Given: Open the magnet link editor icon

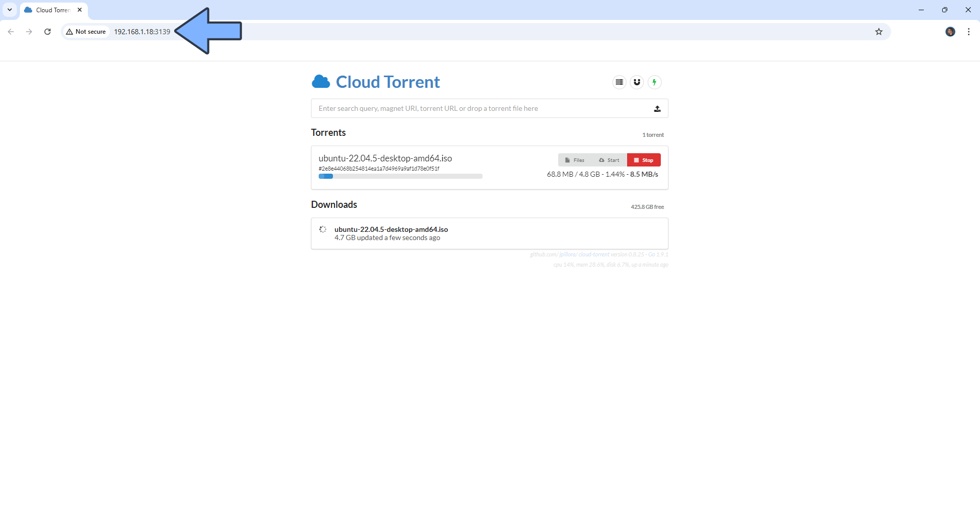Looking at the screenshot, I should 637,82.
